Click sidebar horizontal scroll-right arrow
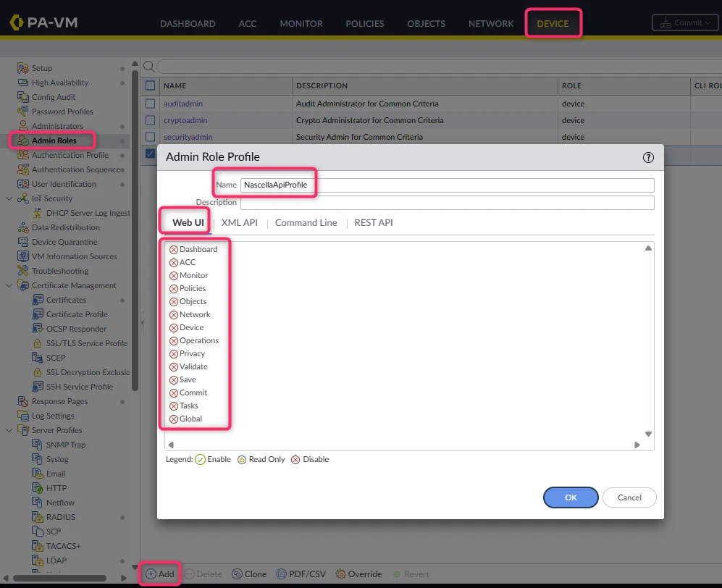The width and height of the screenshot is (722, 588). click(x=123, y=578)
